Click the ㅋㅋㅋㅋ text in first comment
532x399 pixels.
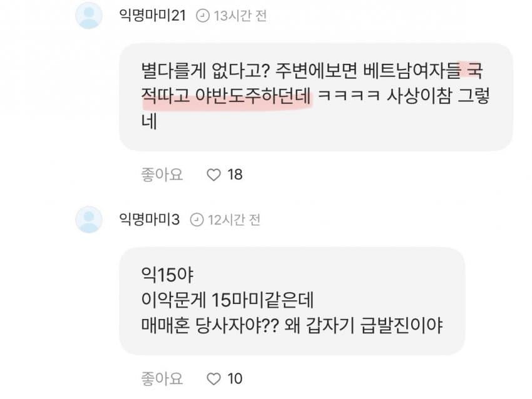[349, 96]
